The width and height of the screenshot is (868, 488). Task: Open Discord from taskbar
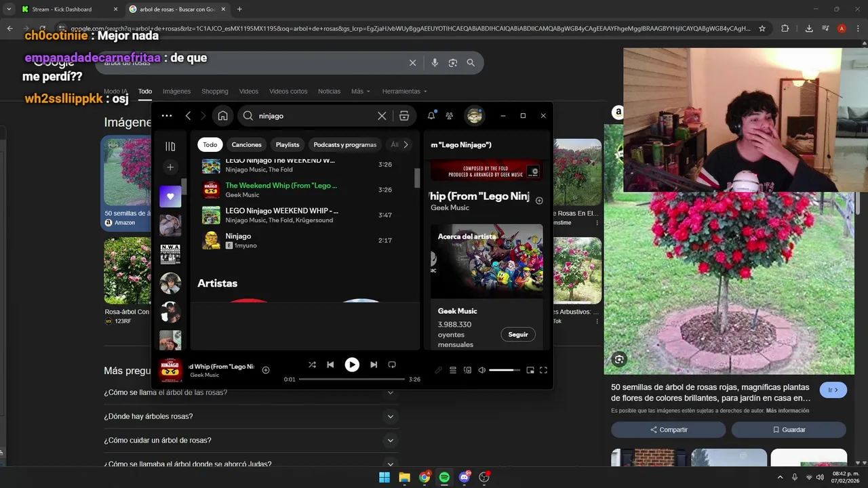click(x=465, y=477)
